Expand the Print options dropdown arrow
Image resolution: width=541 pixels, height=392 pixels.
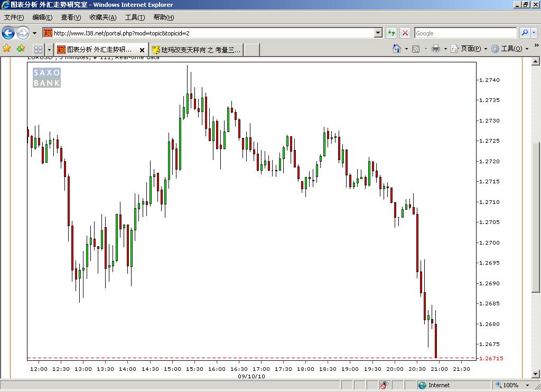click(445, 49)
